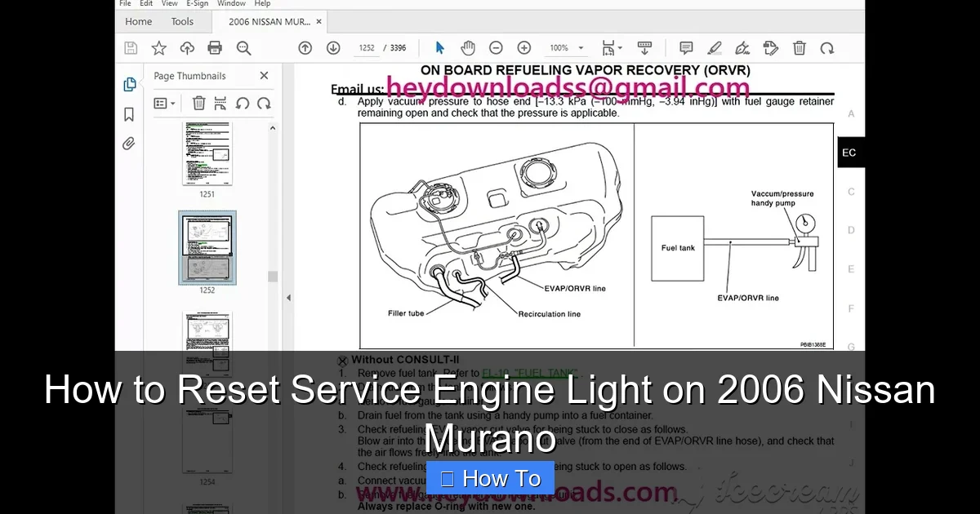Image resolution: width=980 pixels, height=514 pixels.
Task: Open the Bookmarks panel icon
Action: click(128, 114)
